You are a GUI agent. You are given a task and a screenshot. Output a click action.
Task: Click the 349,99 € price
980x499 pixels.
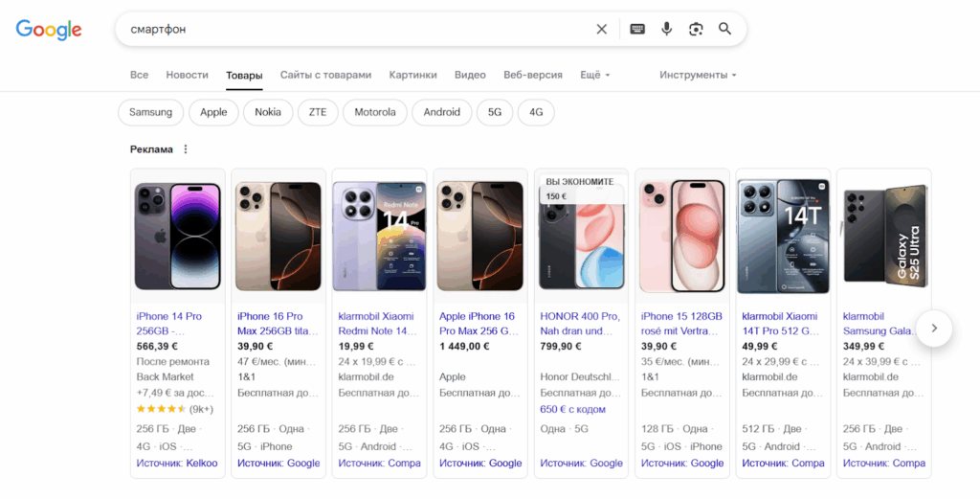pos(864,347)
